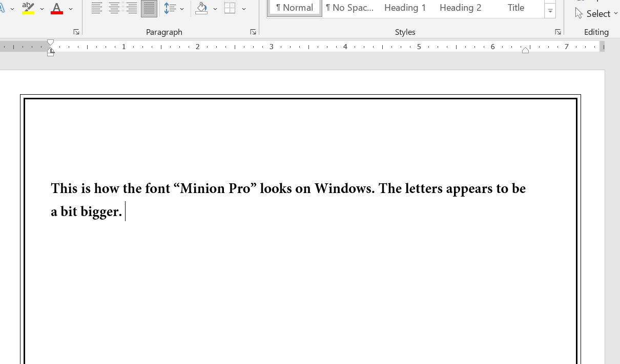Open Font dialog launcher
The height and width of the screenshot is (364, 620).
click(x=76, y=32)
